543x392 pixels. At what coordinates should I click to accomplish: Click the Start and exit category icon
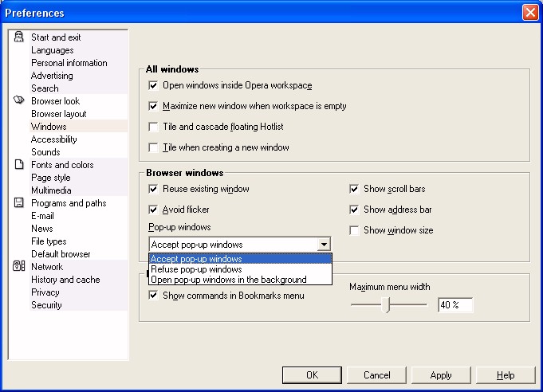[19, 37]
